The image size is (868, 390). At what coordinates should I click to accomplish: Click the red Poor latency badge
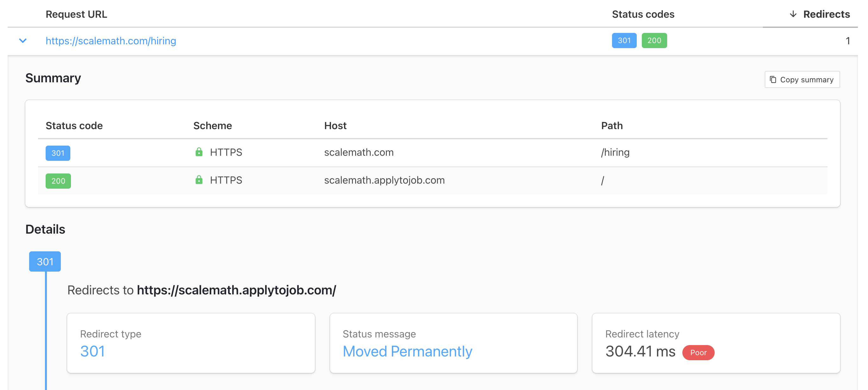pyautogui.click(x=698, y=353)
